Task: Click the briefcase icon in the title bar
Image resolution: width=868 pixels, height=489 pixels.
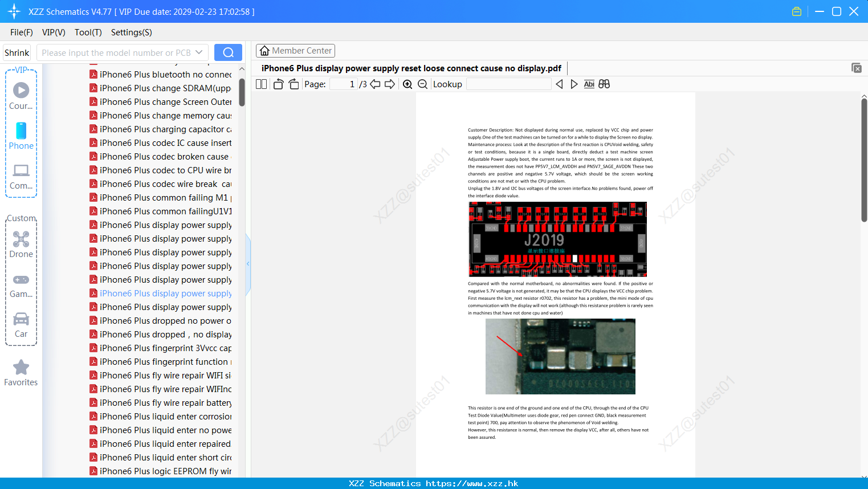Action: 797,11
